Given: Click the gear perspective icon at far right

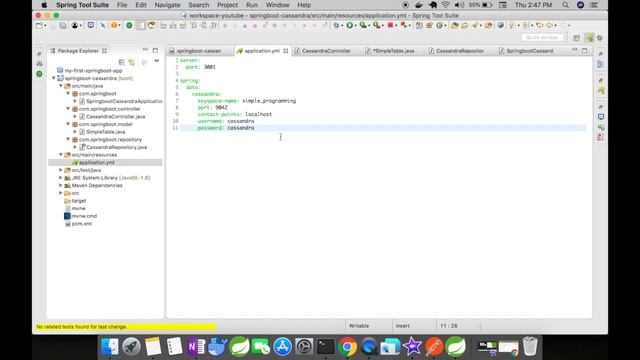Looking at the screenshot, I should 600,38.
